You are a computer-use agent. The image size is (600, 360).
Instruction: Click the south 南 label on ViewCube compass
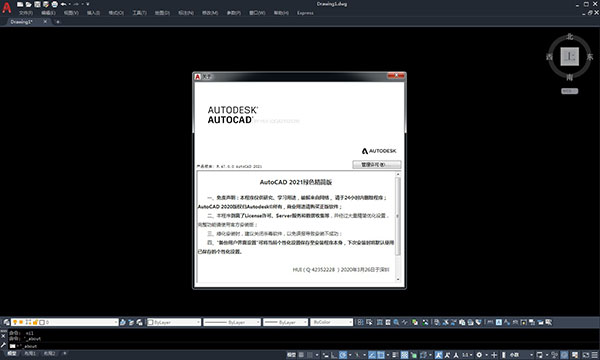(x=570, y=77)
